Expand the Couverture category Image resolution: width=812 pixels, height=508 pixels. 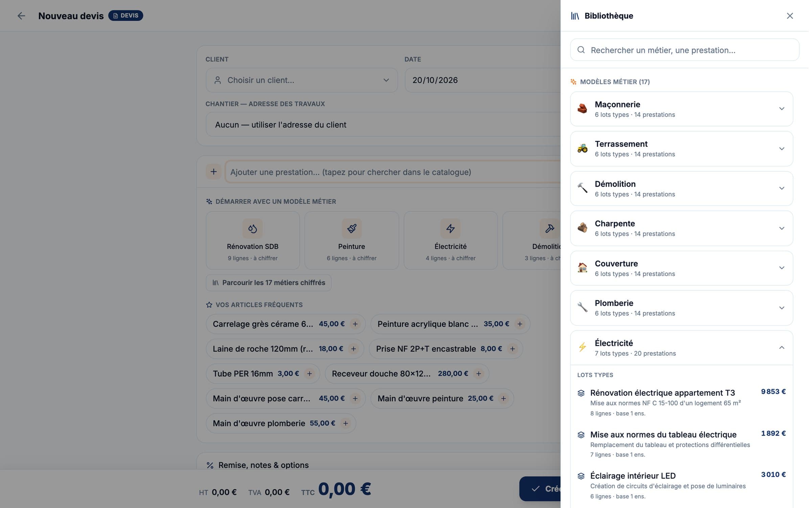click(x=681, y=268)
